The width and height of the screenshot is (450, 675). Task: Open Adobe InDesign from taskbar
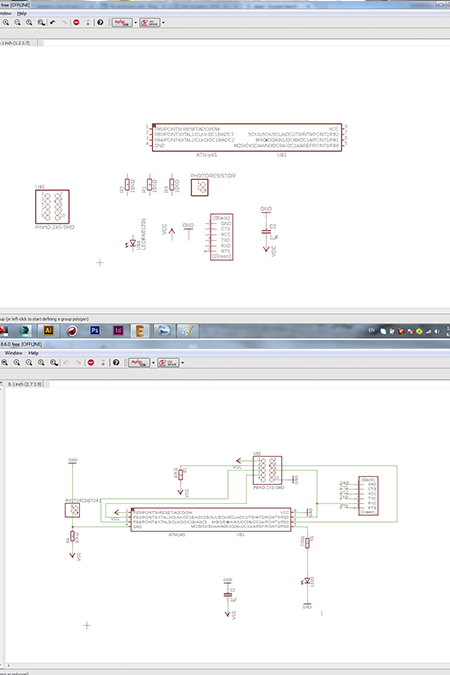(x=118, y=330)
